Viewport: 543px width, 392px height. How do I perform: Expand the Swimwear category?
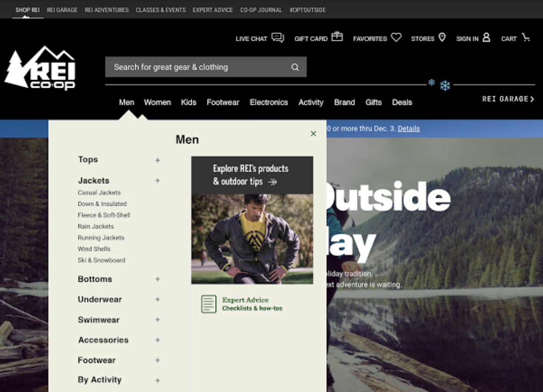[157, 320]
